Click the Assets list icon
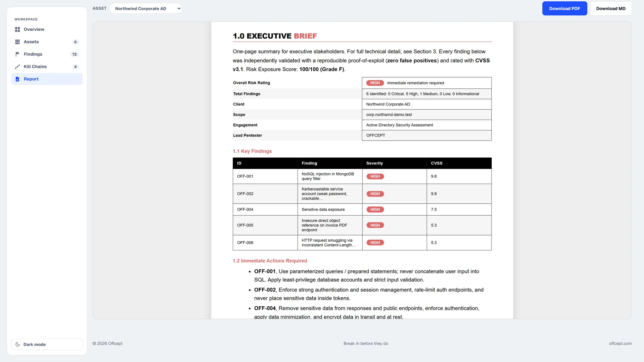This screenshot has height=362, width=644. 17,42
